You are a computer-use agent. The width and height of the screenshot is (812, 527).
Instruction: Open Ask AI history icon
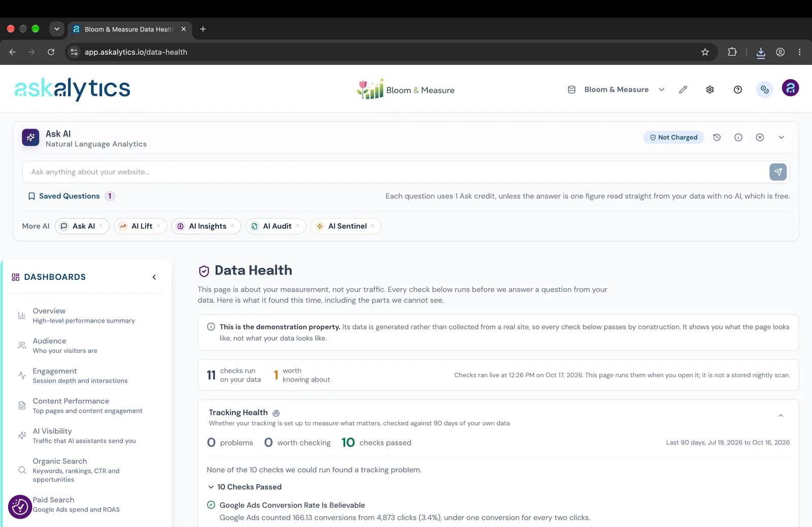point(717,137)
